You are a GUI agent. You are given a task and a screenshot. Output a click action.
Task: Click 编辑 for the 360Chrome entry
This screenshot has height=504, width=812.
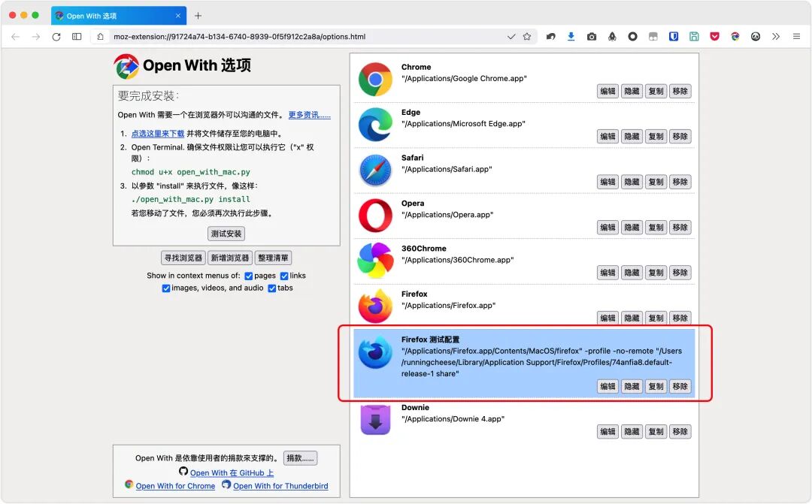pos(608,273)
